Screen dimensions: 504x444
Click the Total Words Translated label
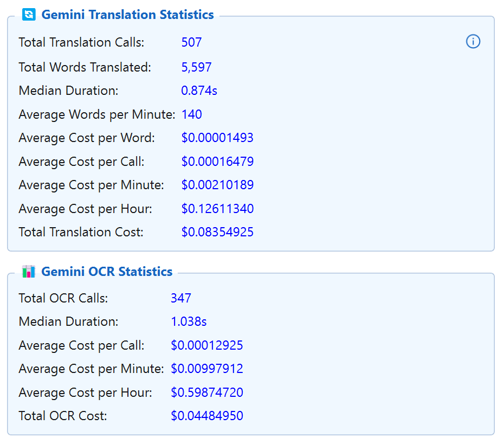point(85,67)
